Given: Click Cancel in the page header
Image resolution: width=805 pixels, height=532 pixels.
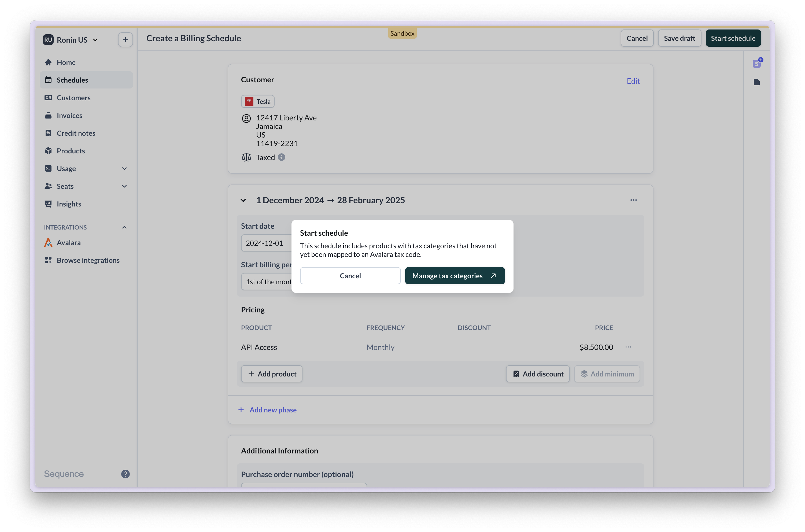Looking at the screenshot, I should click(637, 38).
